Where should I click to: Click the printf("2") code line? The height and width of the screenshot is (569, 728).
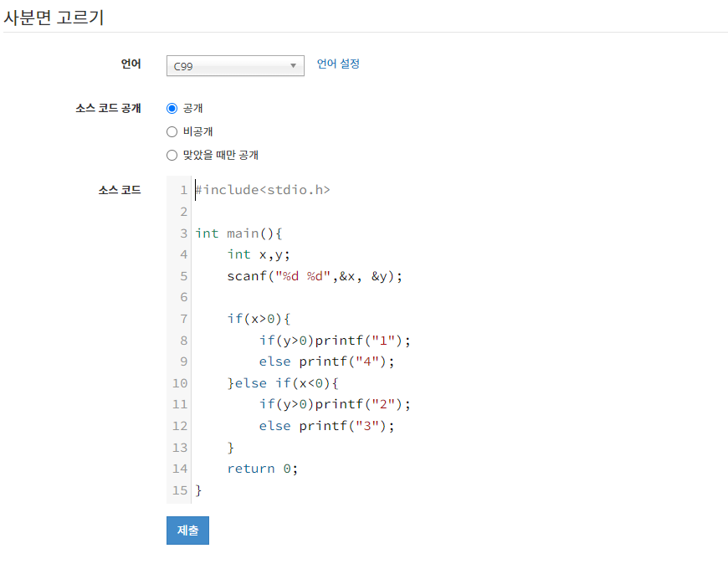point(335,404)
